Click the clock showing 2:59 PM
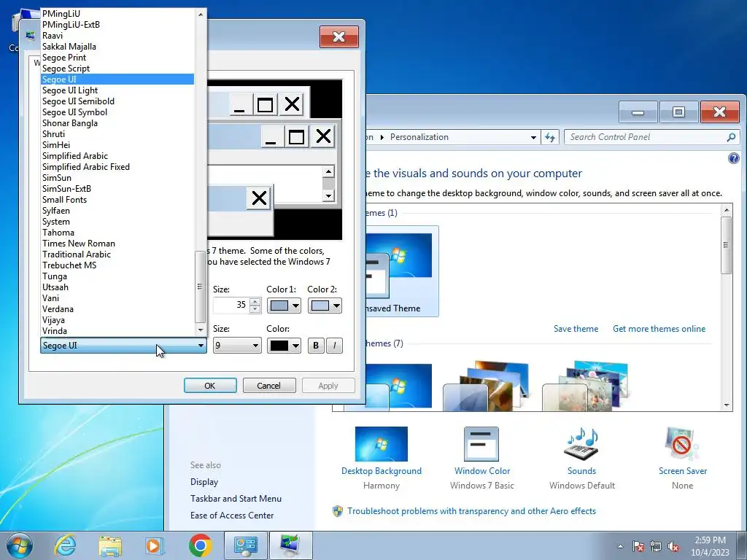The height and width of the screenshot is (560, 747). click(x=710, y=540)
